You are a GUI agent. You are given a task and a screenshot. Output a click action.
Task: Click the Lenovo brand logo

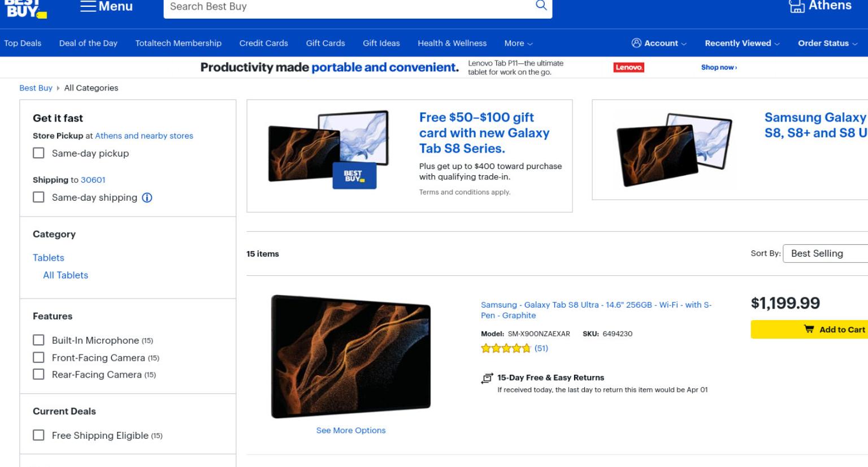coord(629,67)
